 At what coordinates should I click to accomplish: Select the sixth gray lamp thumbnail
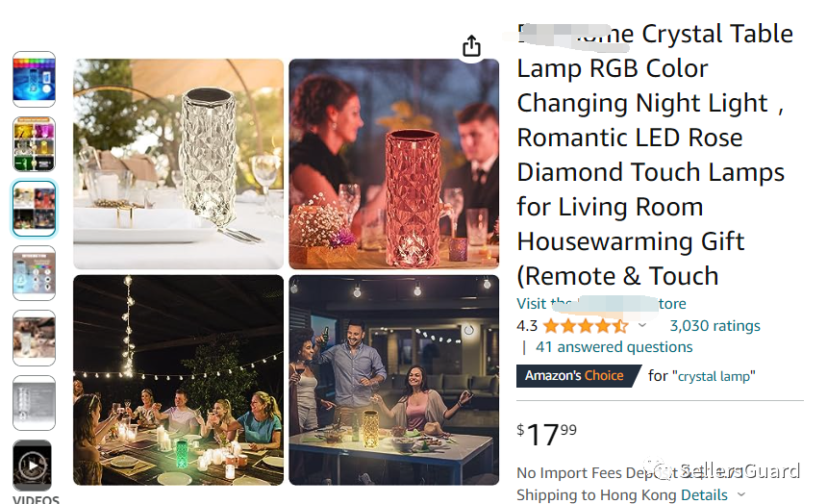pos(35,403)
